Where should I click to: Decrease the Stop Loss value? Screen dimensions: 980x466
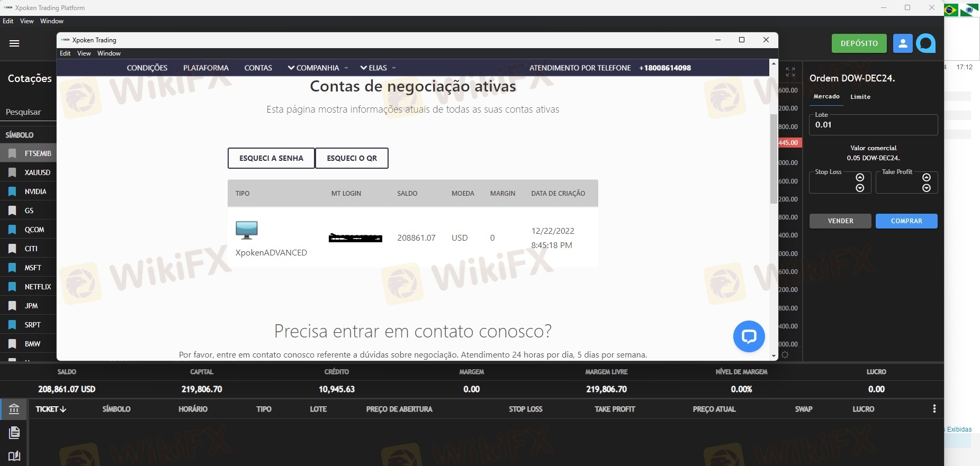[860, 188]
